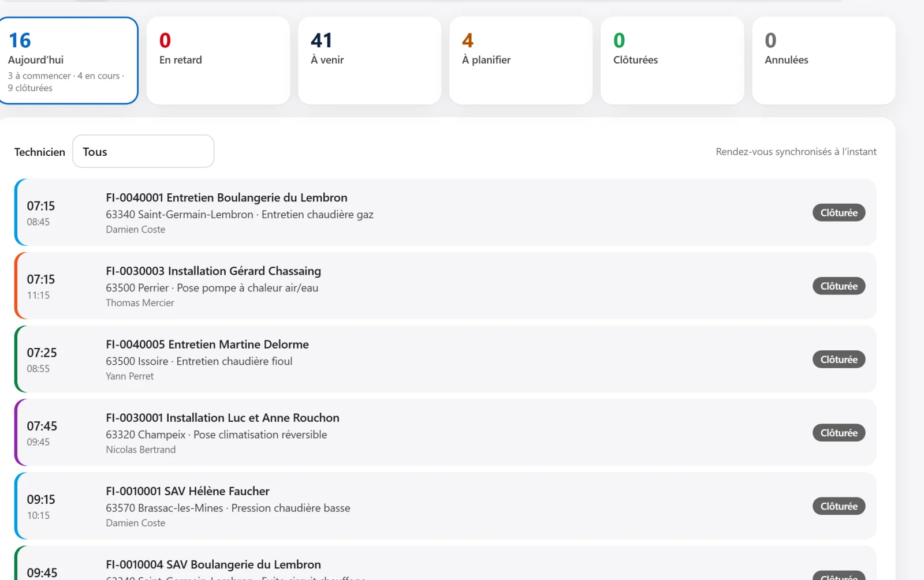Click Clôturée badge on Boulangerie du Lembron entretien

(839, 212)
